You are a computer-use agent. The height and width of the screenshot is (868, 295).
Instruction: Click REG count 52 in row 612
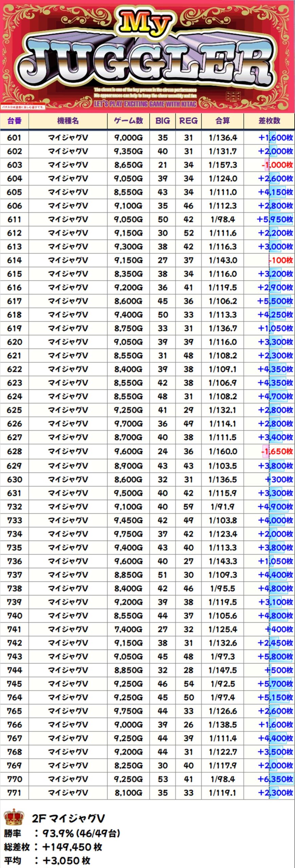coord(188,233)
